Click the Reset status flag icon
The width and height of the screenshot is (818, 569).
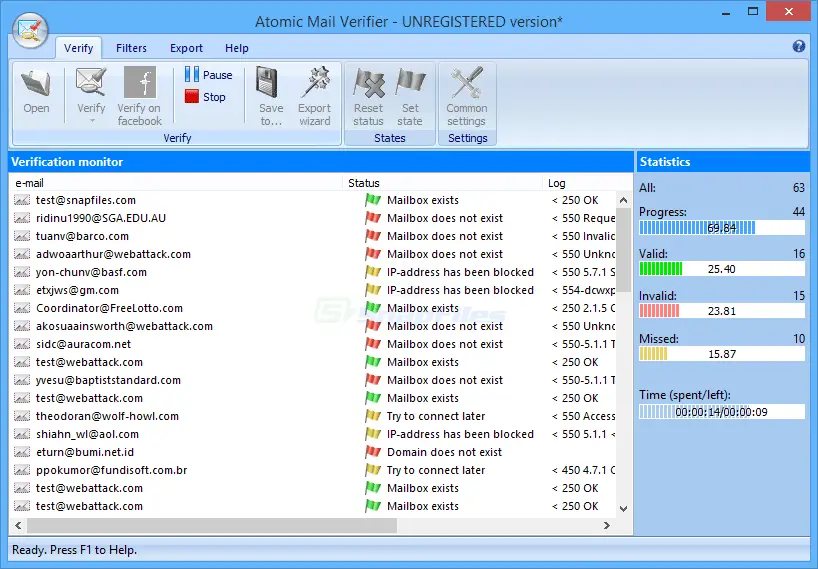point(368,83)
